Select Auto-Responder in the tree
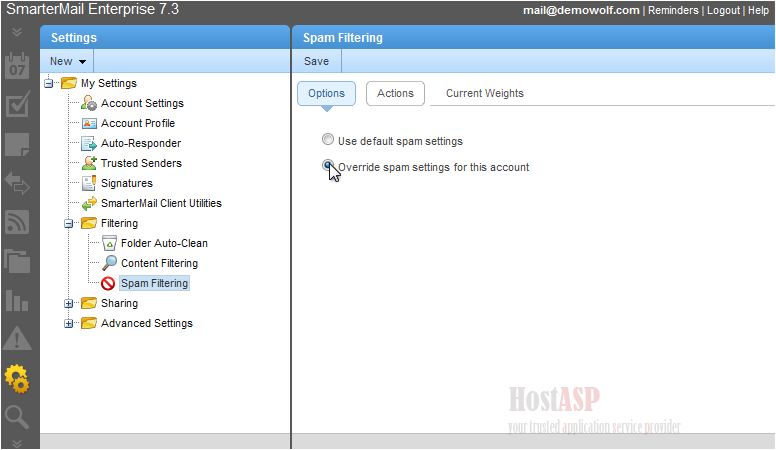Viewport: 776px width, 450px height. click(141, 144)
